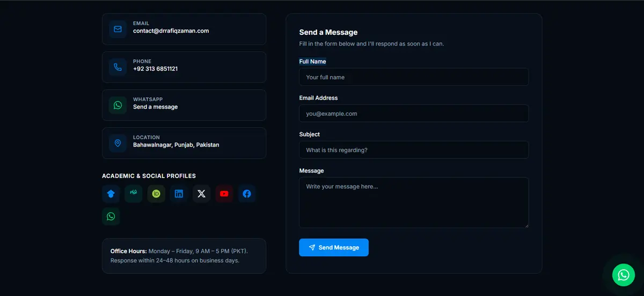The height and width of the screenshot is (296, 644).
Task: Click the map pin icon in the Location card
Action: pos(118,143)
